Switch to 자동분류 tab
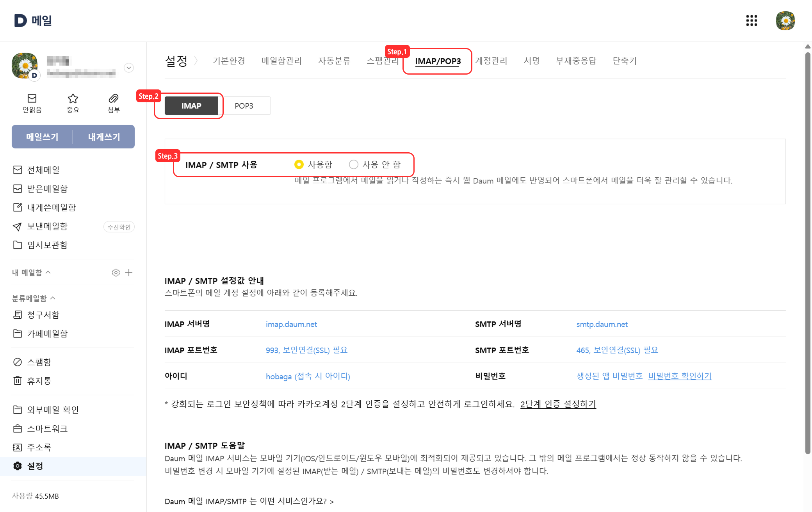The width and height of the screenshot is (812, 512). click(x=334, y=61)
